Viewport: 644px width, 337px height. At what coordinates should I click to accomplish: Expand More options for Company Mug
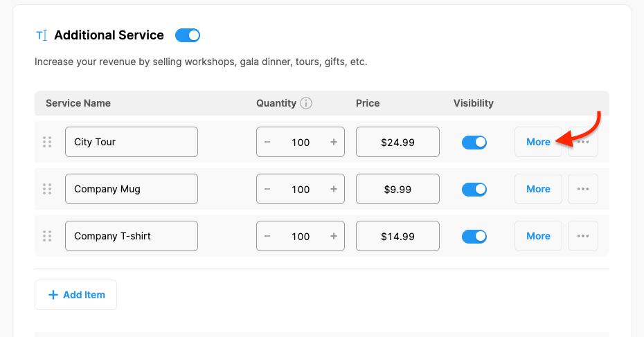click(538, 189)
